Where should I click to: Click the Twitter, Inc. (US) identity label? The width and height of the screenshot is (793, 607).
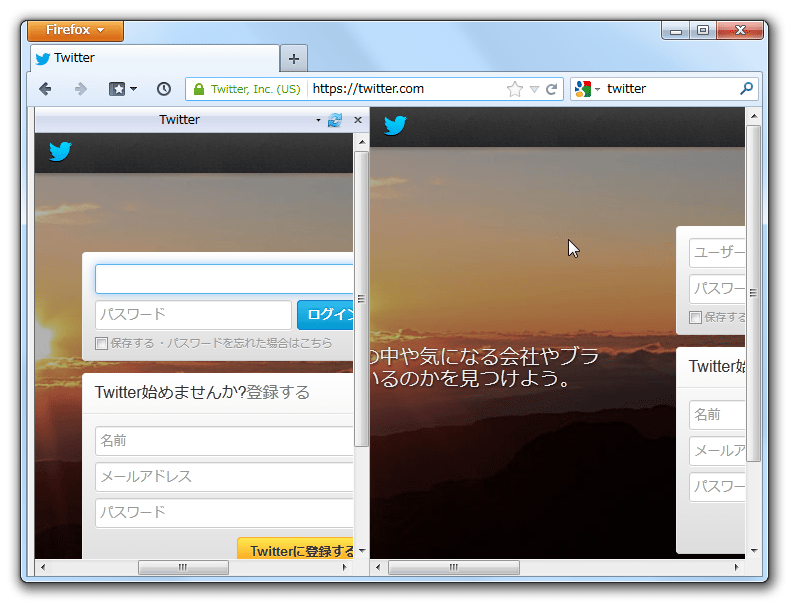255,89
